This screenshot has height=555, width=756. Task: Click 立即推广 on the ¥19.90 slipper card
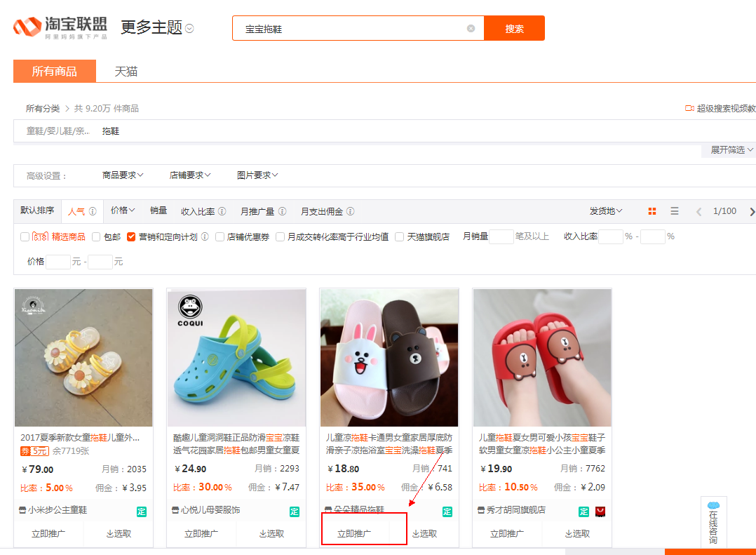coord(507,534)
